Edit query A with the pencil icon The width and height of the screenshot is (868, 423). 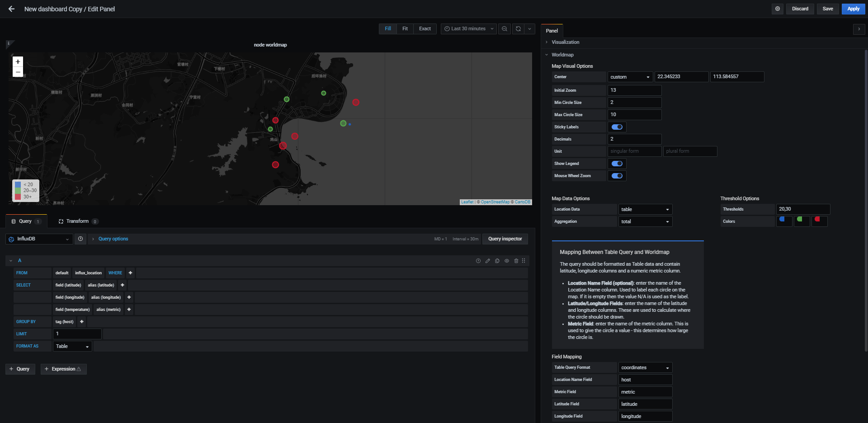pyautogui.click(x=487, y=261)
